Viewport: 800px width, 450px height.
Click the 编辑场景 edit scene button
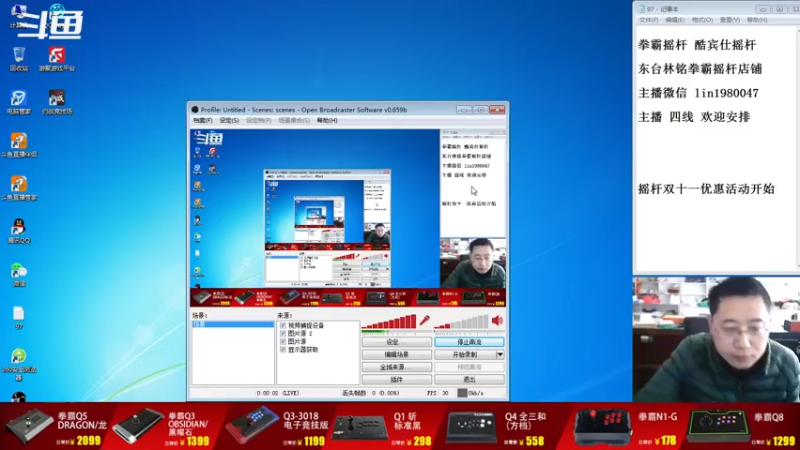coord(396,355)
